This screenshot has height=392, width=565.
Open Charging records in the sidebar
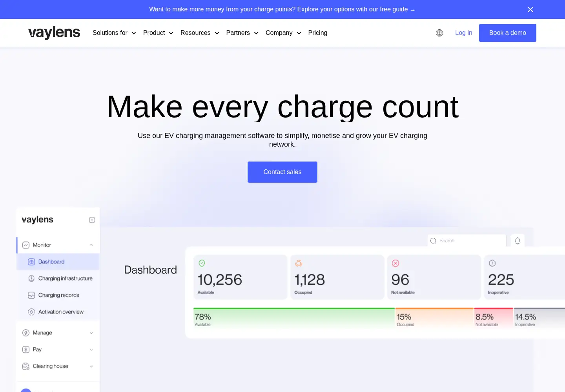coord(58,295)
